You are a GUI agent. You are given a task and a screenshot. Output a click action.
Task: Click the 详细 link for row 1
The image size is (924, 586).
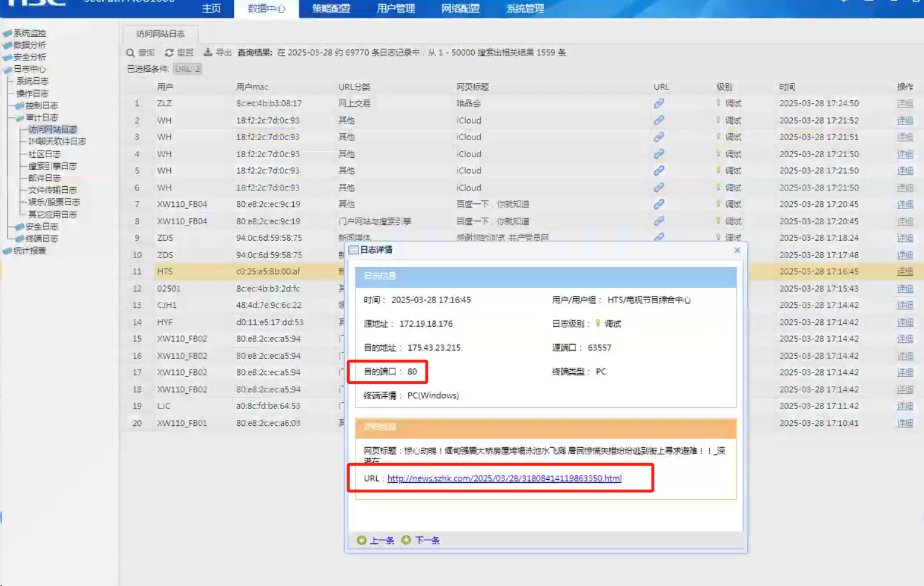[905, 103]
